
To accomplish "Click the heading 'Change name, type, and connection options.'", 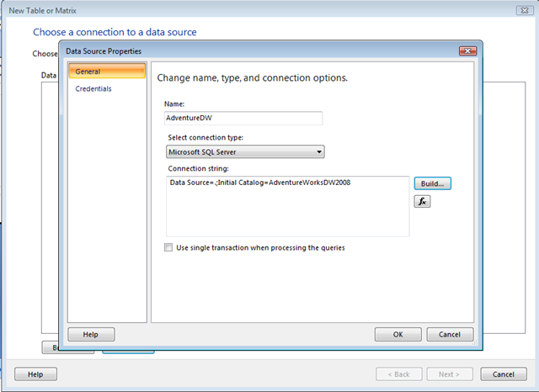I will coord(253,78).
